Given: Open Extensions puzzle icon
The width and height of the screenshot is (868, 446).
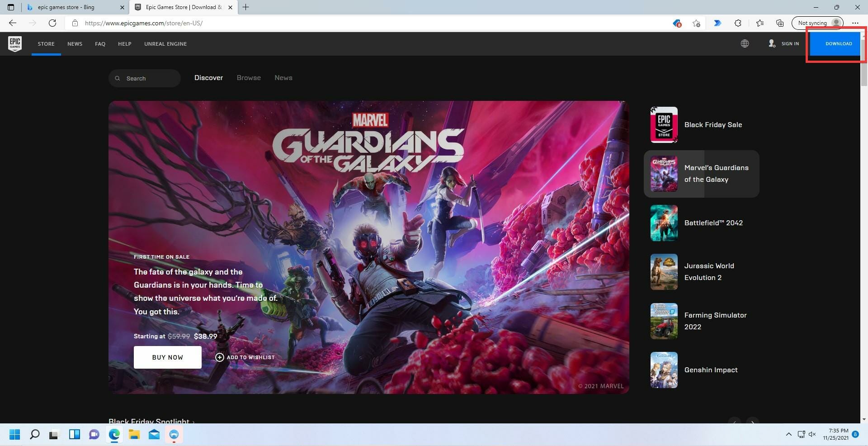Looking at the screenshot, I should coord(738,23).
